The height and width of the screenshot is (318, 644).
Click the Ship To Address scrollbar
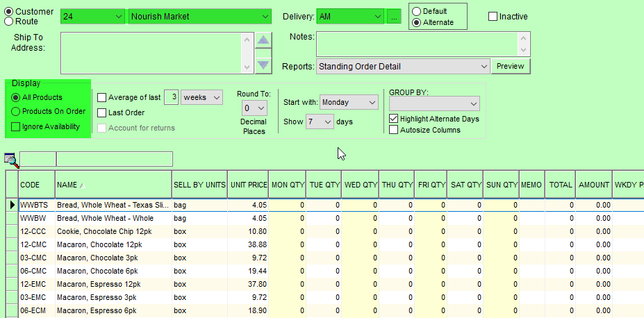247,53
